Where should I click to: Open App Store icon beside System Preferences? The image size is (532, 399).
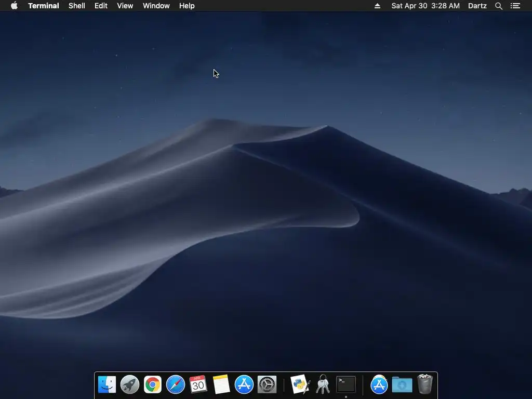244,384
